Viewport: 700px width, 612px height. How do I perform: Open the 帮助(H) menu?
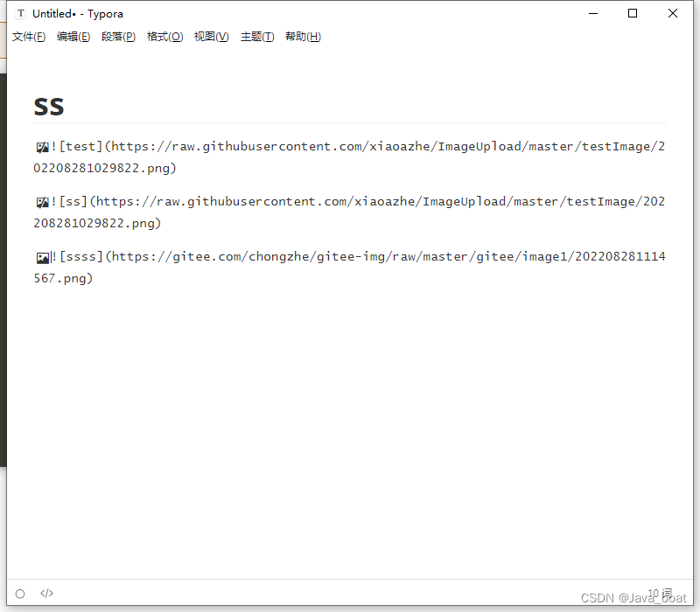(303, 37)
